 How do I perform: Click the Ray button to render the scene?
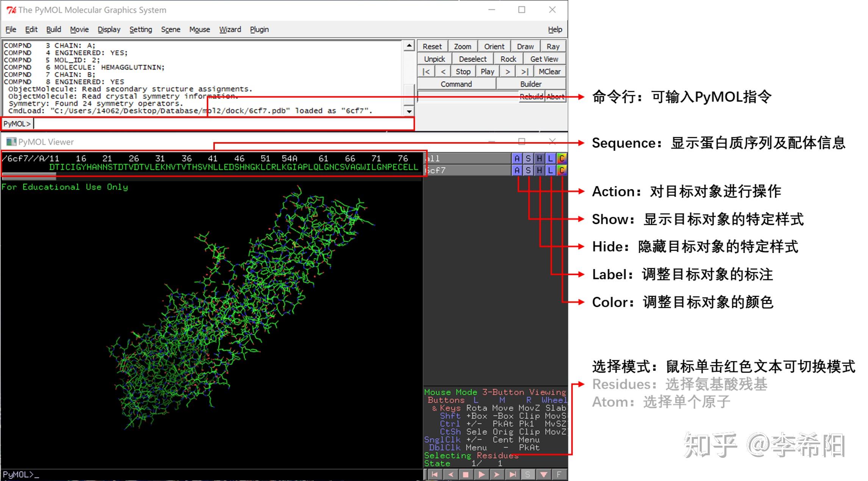553,46
